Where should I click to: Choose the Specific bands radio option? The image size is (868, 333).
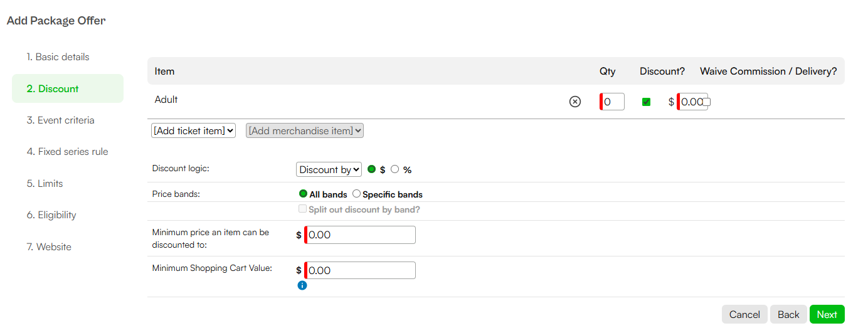[x=356, y=194]
